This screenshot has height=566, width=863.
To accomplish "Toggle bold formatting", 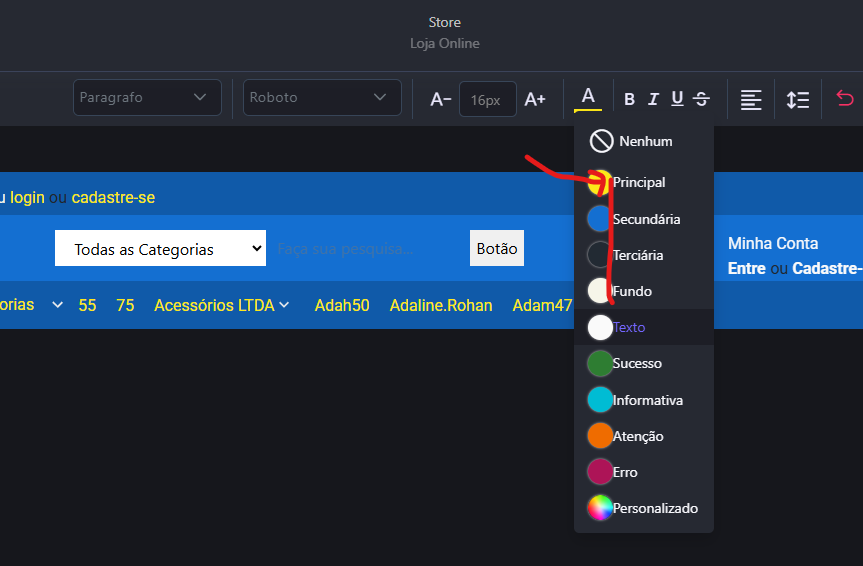I will point(629,99).
